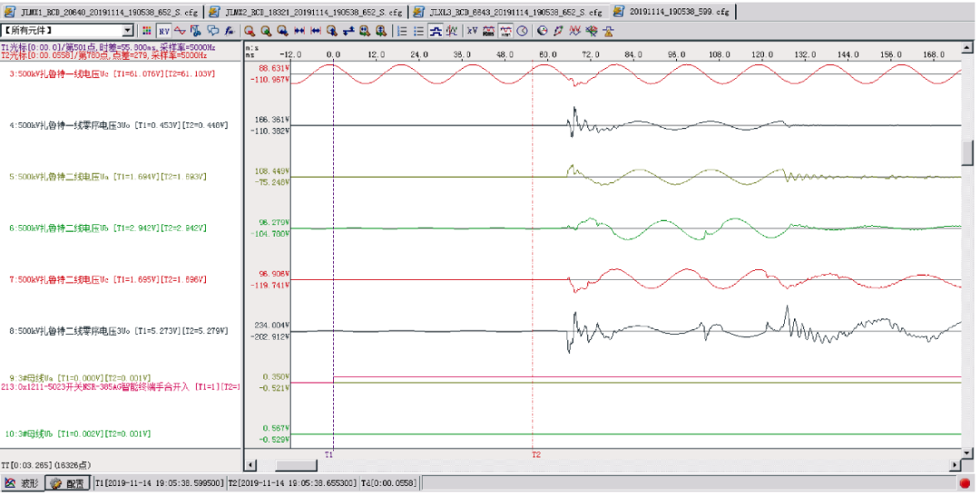Click the TT[0:03.265] total time text
980x496 pixels.
46,465
